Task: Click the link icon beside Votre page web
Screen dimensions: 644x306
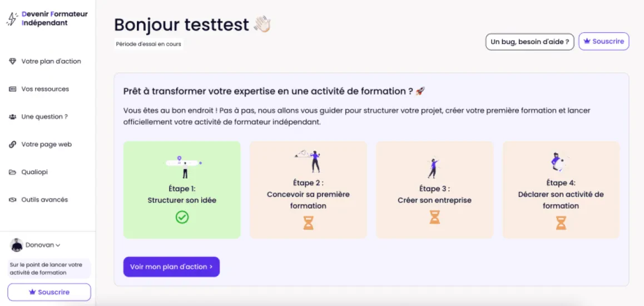Action: click(12, 145)
